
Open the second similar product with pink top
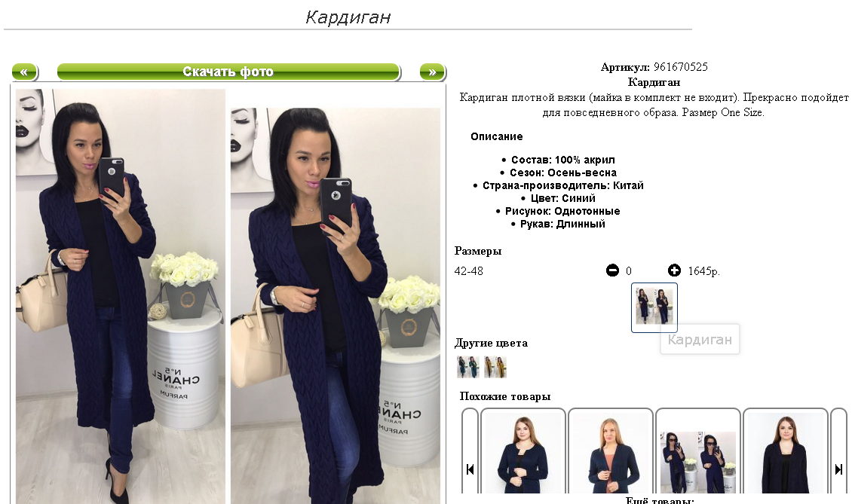point(611,452)
